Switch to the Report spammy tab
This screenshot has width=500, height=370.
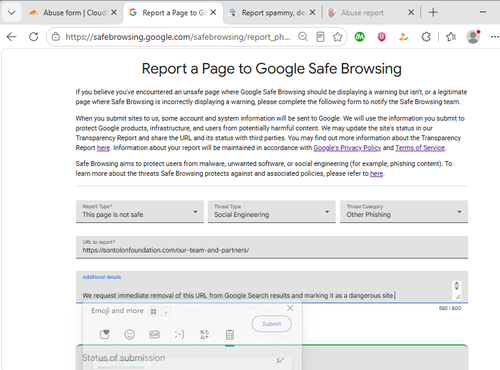click(x=272, y=13)
